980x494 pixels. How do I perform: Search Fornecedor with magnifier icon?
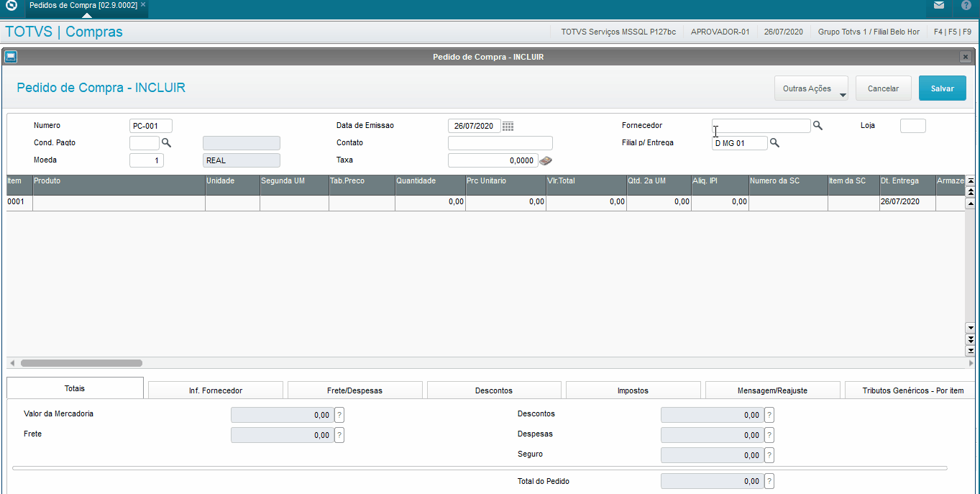(818, 126)
